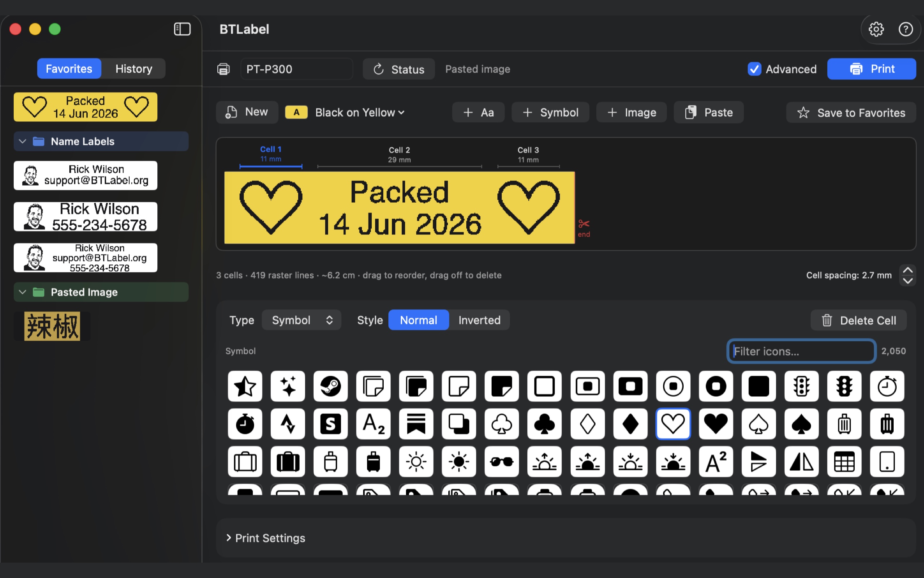Add a Symbol cell
Screen dimensions: 924x578
click(x=550, y=112)
